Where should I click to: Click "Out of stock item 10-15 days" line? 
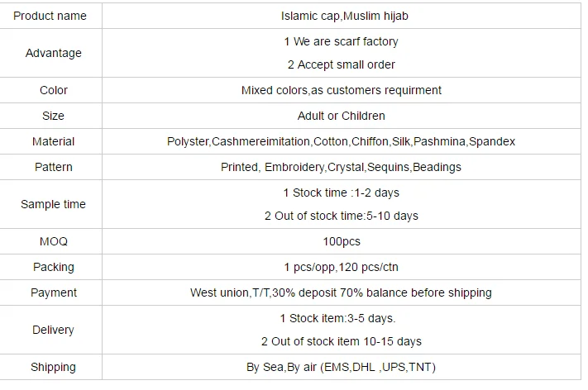coord(341,341)
